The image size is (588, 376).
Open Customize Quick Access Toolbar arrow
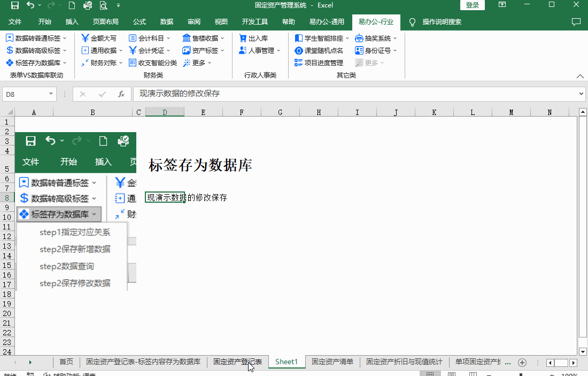[119, 5]
